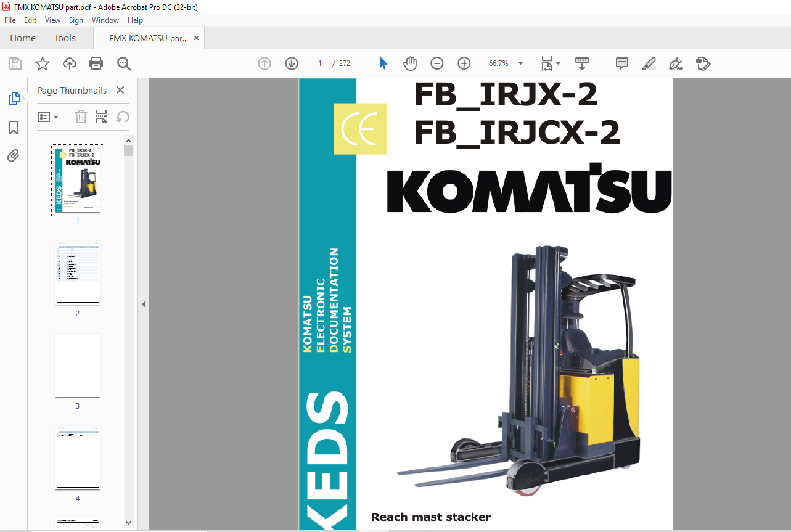Viewport: 791px width, 532px height.
Task: Click the page number input field
Action: click(320, 63)
